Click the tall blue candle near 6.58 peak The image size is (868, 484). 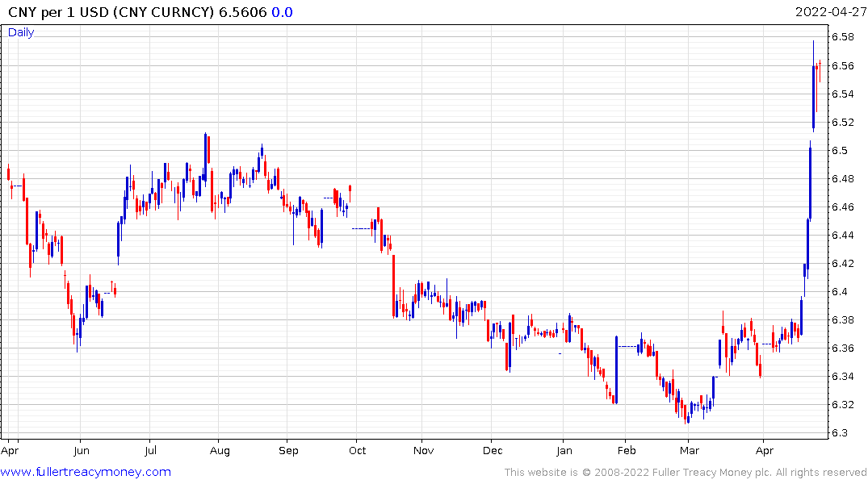coord(813,86)
